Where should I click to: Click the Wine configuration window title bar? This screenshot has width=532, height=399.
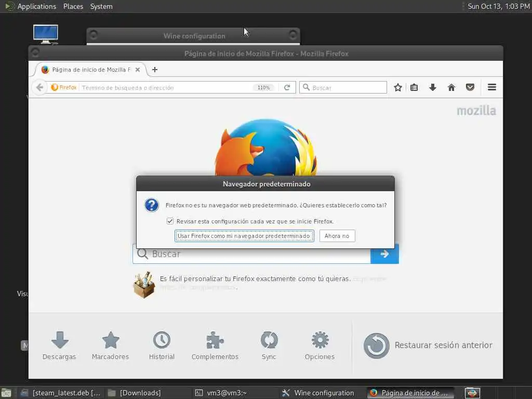(x=193, y=36)
